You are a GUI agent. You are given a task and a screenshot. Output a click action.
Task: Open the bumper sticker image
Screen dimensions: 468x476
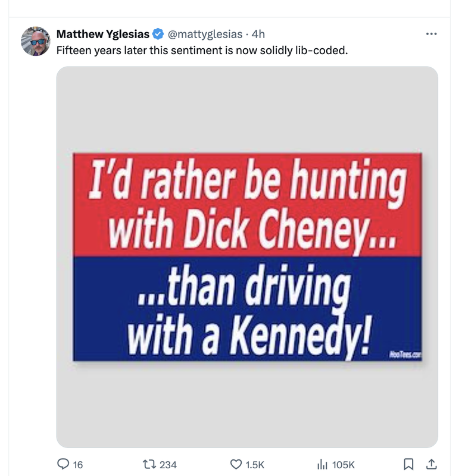click(x=247, y=257)
